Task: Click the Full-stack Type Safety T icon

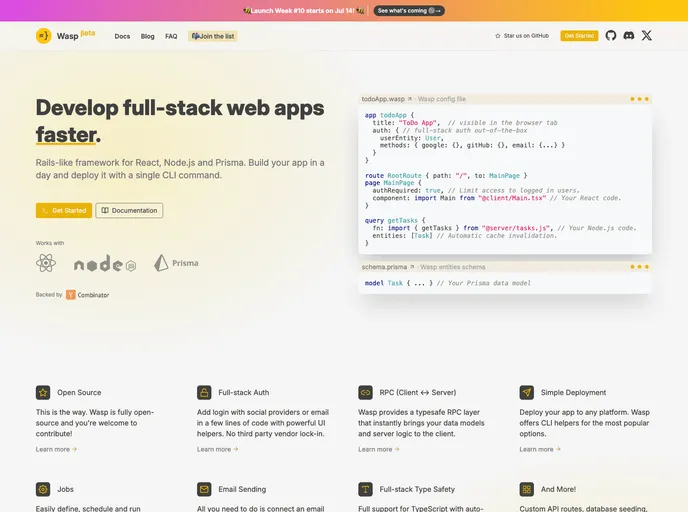Action: tap(366, 489)
